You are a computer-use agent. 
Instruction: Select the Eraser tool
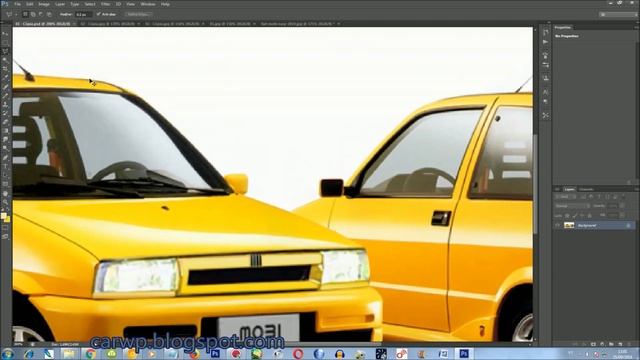click(5, 122)
